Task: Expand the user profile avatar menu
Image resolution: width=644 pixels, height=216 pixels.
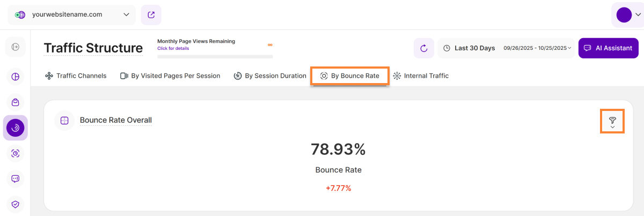Action: [627, 15]
